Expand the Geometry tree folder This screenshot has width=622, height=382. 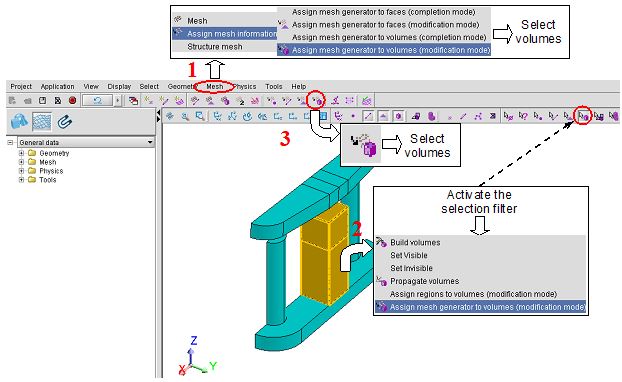click(x=22, y=153)
